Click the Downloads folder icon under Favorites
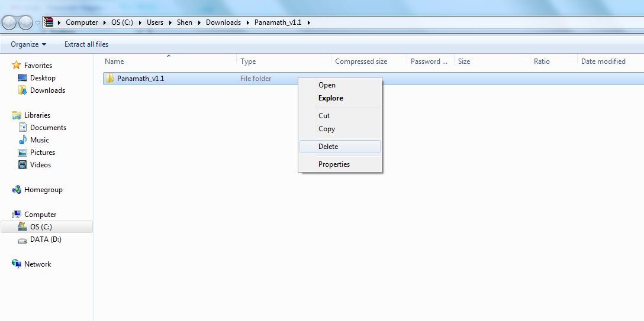This screenshot has height=321, width=644. click(22, 90)
